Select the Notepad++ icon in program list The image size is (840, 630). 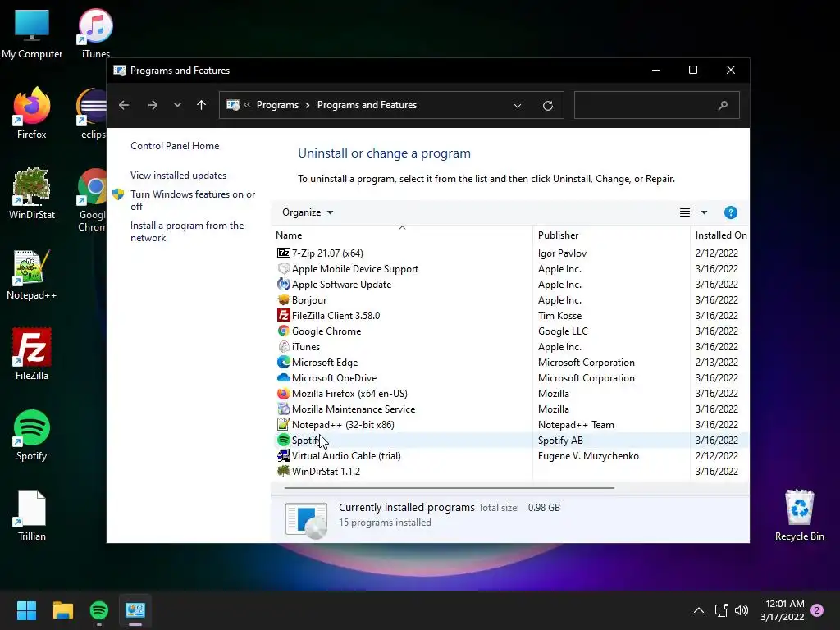(283, 424)
